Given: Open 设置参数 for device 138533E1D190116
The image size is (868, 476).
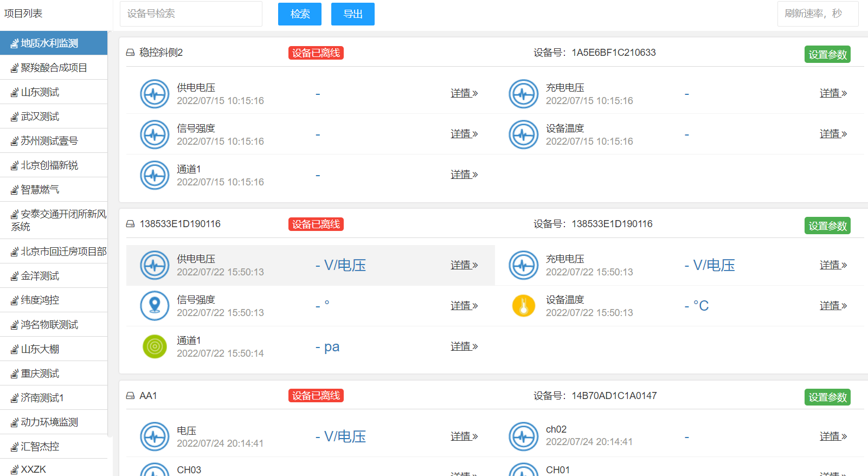Looking at the screenshot, I should (827, 226).
